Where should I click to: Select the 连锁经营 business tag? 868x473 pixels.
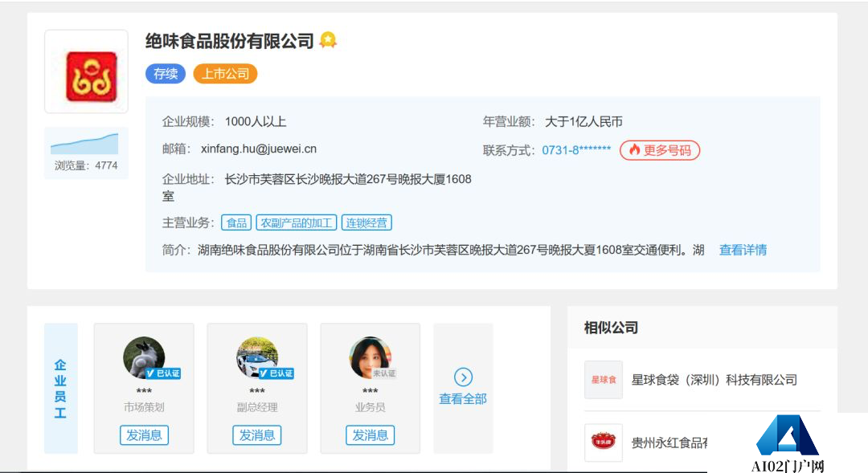(x=366, y=222)
